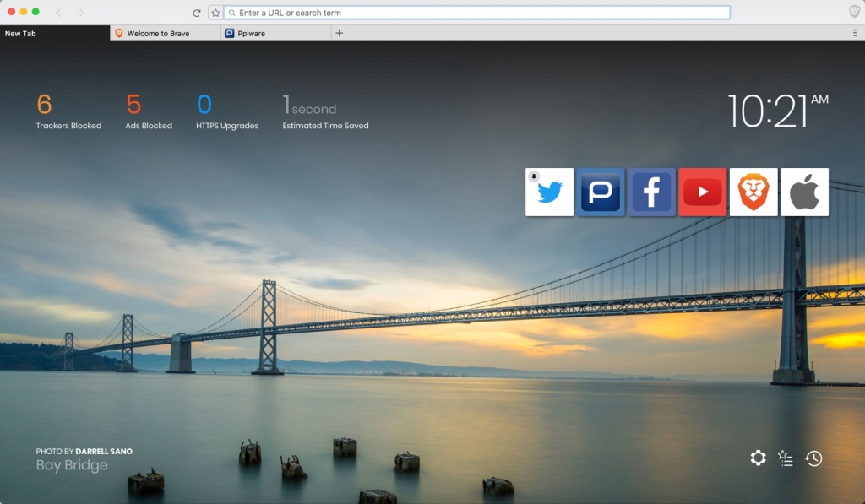Screen dimensions: 865x504
Task: Open Facebook from the top sites tiles
Action: coord(651,192)
